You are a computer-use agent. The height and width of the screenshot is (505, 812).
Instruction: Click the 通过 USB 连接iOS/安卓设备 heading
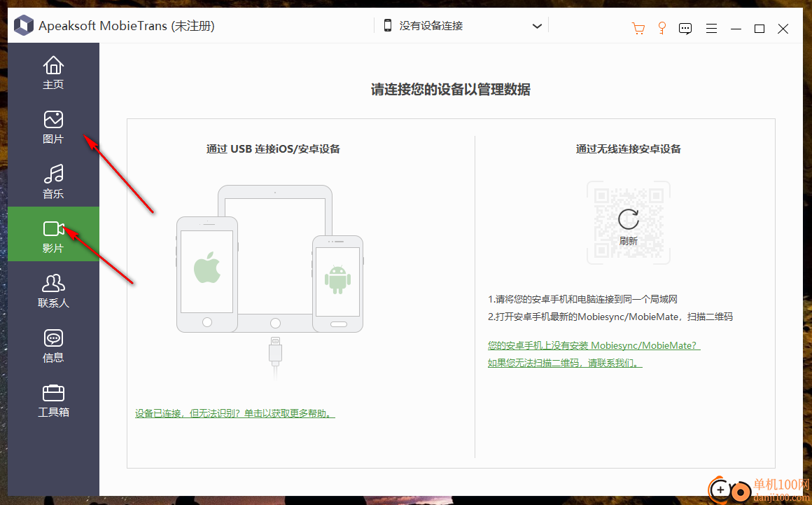pyautogui.click(x=273, y=149)
